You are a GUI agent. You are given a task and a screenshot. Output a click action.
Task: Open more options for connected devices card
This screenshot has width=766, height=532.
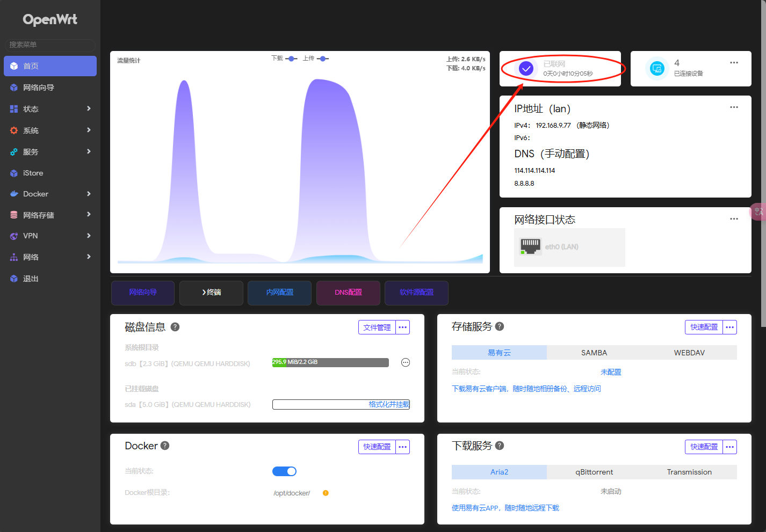(734, 63)
